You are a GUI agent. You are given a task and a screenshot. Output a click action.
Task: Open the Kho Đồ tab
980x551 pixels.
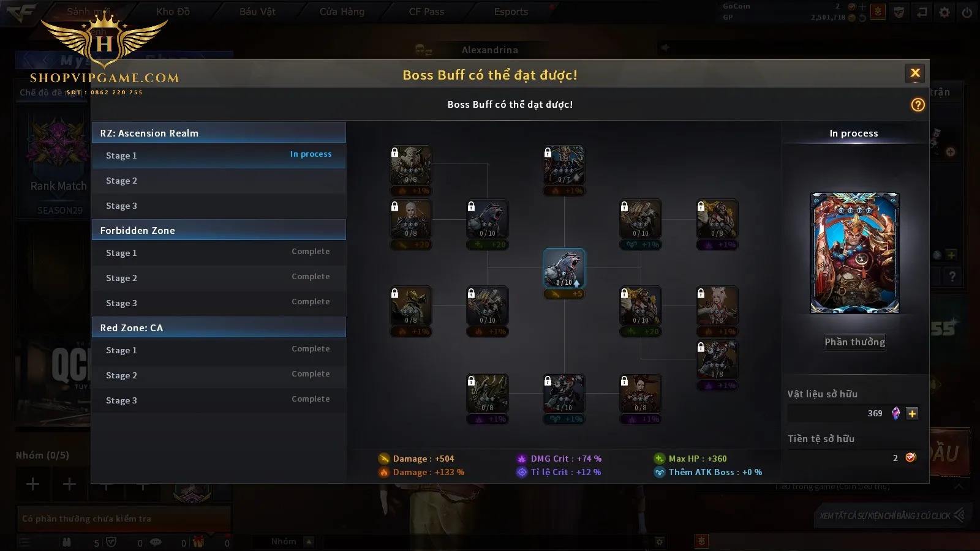[173, 12]
